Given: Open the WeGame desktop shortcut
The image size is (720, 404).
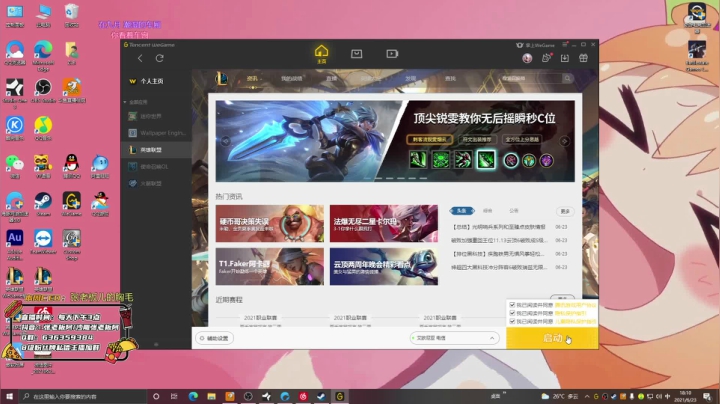Looking at the screenshot, I should click(72, 204).
